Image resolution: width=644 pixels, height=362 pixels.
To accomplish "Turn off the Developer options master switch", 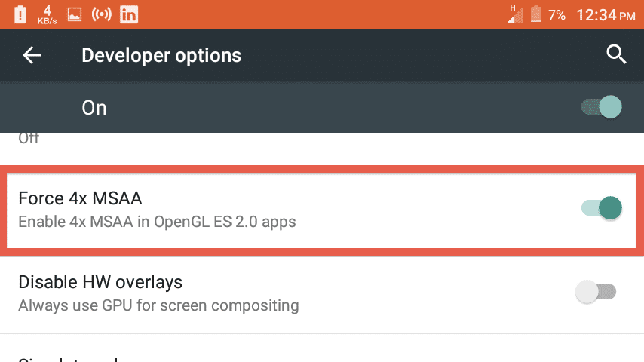I will [x=602, y=107].
